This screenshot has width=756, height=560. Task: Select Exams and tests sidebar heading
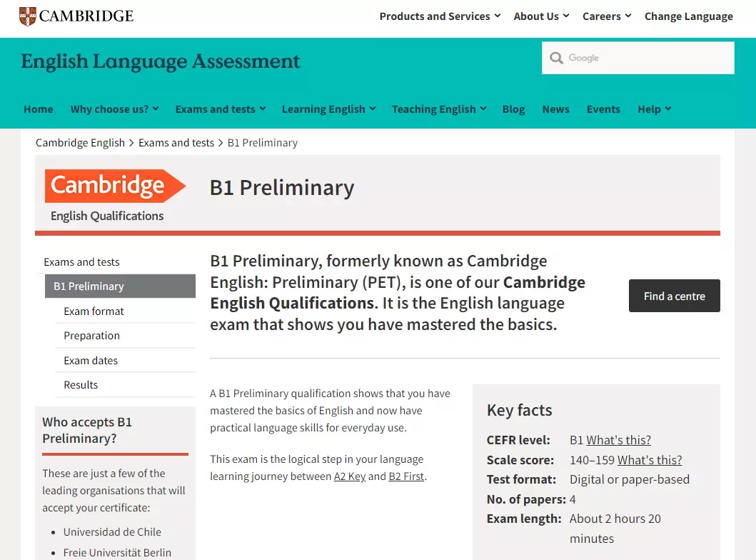click(x=81, y=262)
